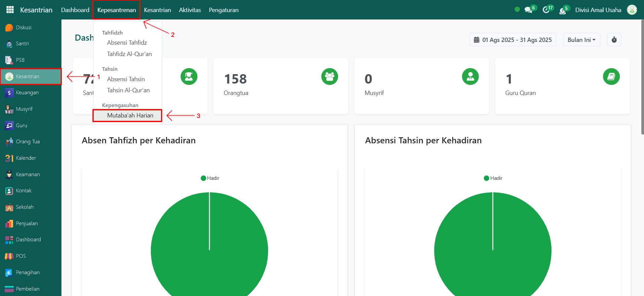This screenshot has width=644, height=296.
Task: Toggle the Hadir legend in Absensi Tahsin chart
Action: (x=493, y=178)
